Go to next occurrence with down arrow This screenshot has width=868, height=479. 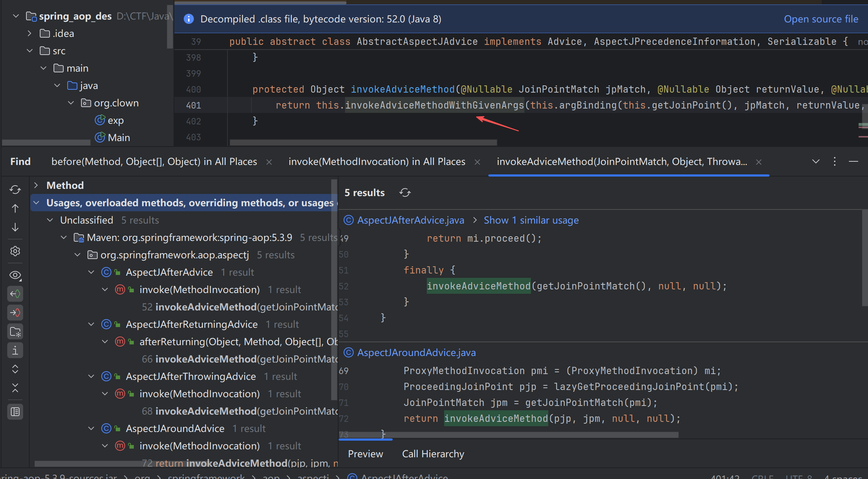(15, 227)
